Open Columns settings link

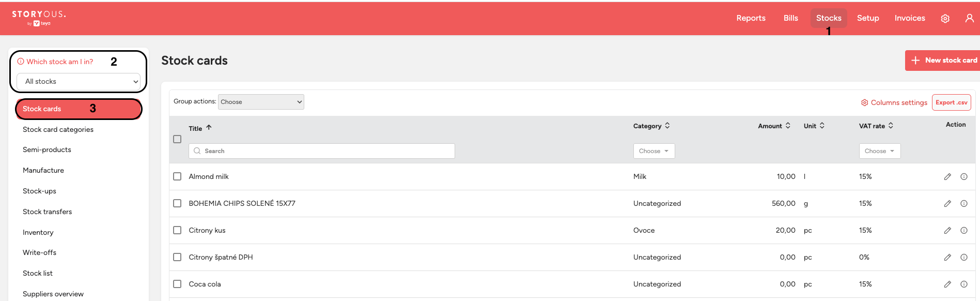tap(894, 103)
